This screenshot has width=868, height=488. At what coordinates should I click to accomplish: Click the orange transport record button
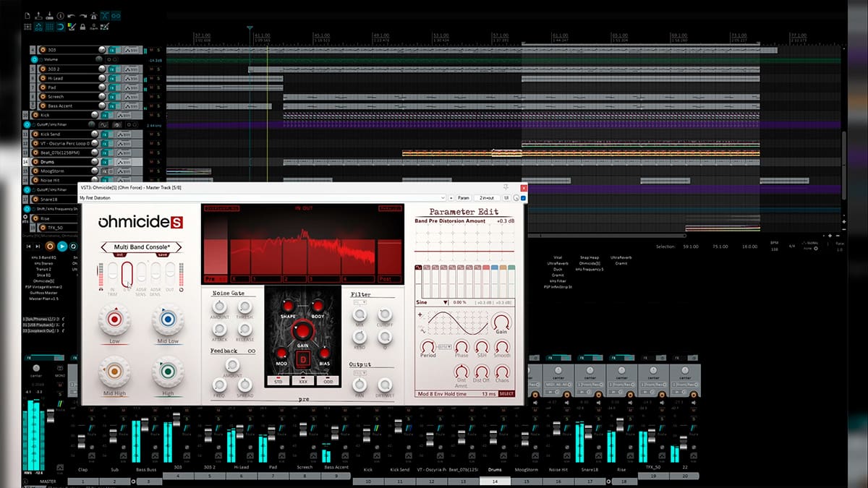50,247
